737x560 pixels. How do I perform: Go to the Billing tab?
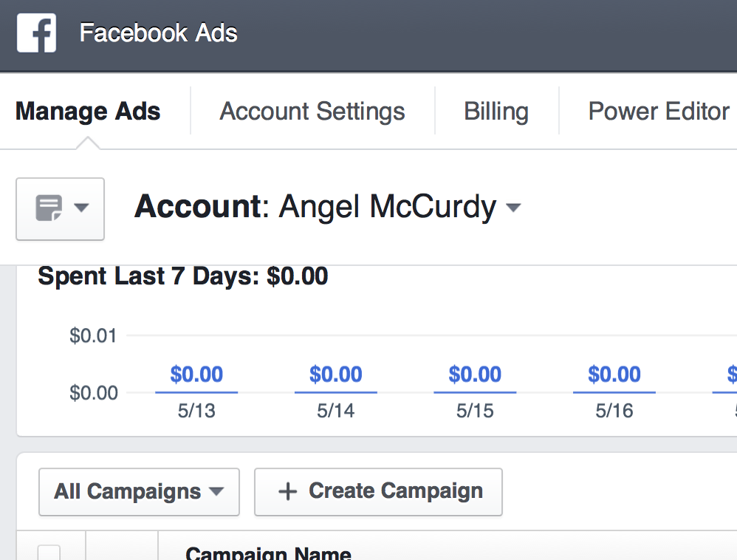(x=496, y=112)
